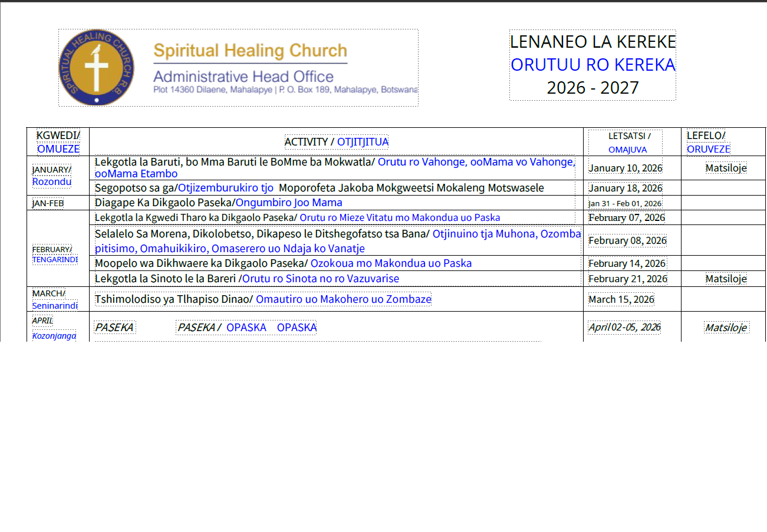The height and width of the screenshot is (532, 767).
Task: Select the 'Spiritual Healing Church' heading text
Action: tap(250, 51)
